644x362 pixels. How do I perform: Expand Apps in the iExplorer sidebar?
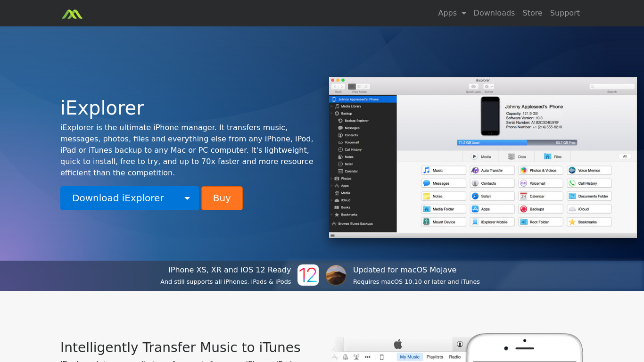click(x=331, y=186)
